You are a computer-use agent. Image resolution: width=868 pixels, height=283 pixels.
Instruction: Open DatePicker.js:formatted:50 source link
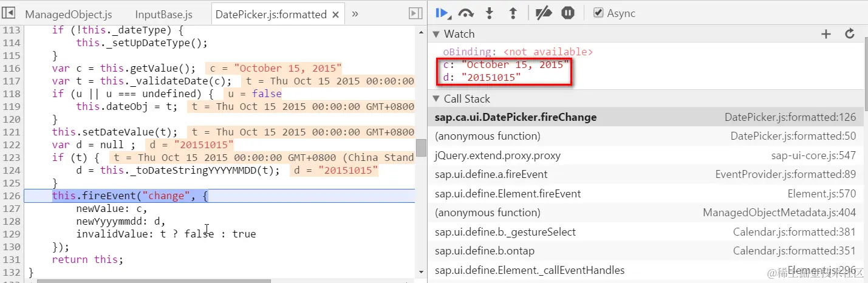click(793, 137)
